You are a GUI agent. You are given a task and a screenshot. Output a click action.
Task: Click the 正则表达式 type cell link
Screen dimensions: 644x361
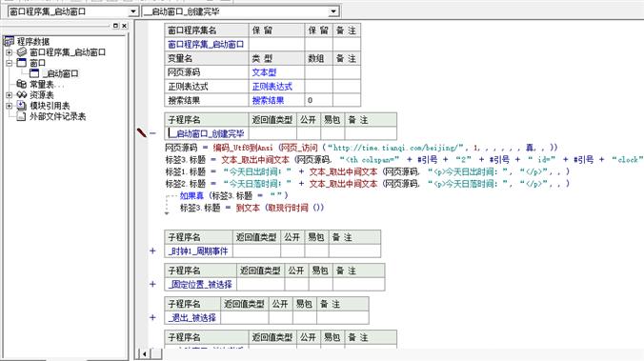click(272, 87)
